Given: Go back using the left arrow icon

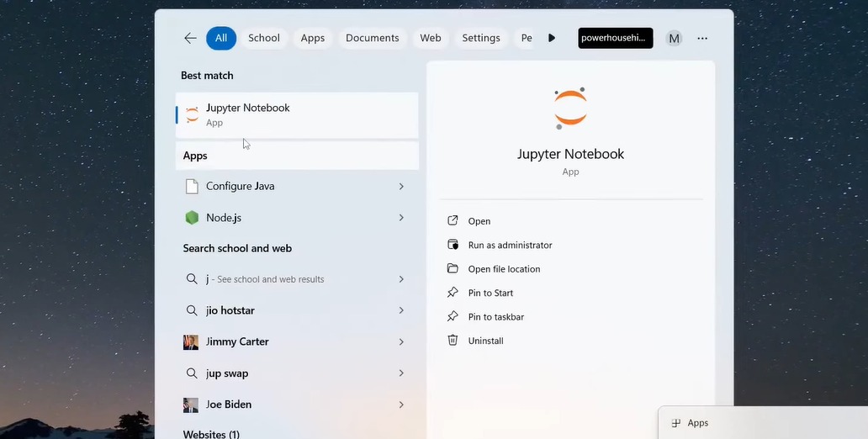Looking at the screenshot, I should (x=190, y=38).
